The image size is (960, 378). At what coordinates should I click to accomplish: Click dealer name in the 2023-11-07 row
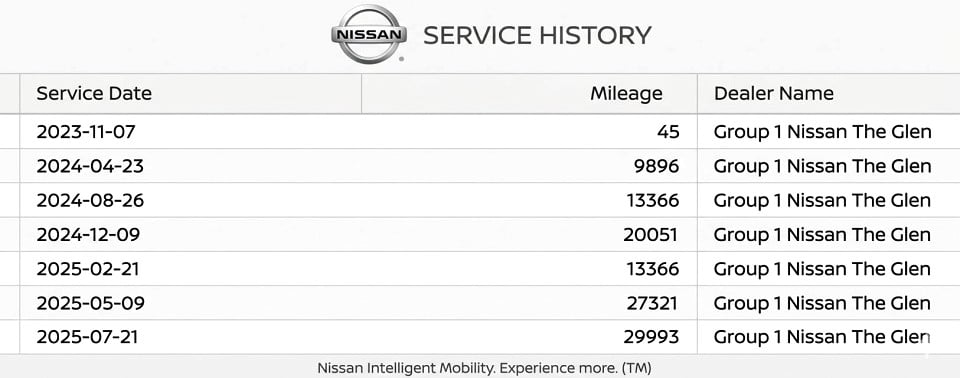(x=823, y=132)
